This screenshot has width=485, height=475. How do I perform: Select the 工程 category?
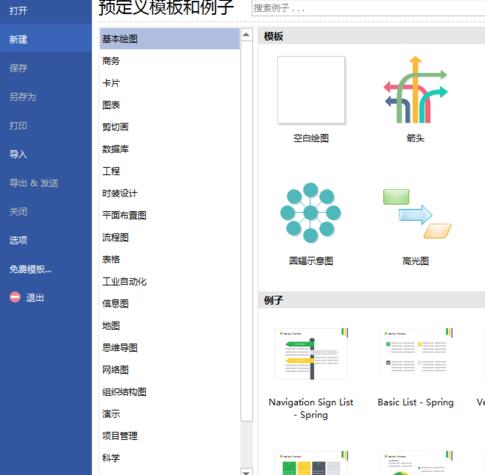(x=170, y=171)
